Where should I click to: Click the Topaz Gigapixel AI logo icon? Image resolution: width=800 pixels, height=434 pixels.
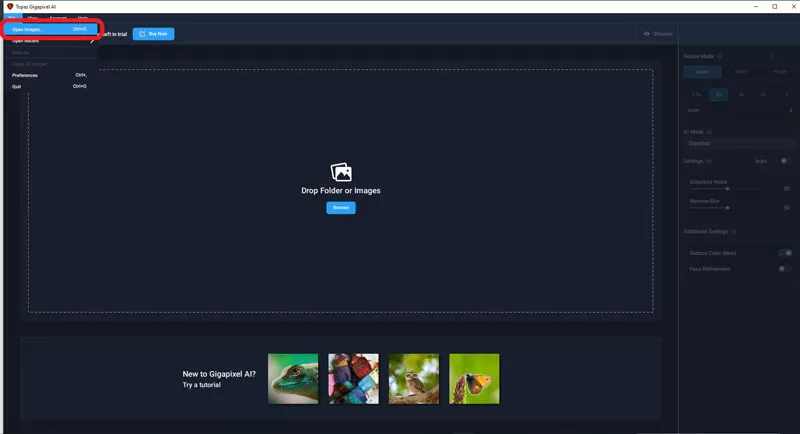10,7
